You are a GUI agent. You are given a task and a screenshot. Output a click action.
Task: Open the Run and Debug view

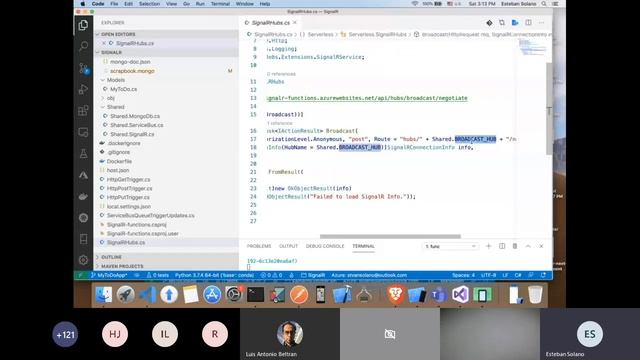coord(83,89)
